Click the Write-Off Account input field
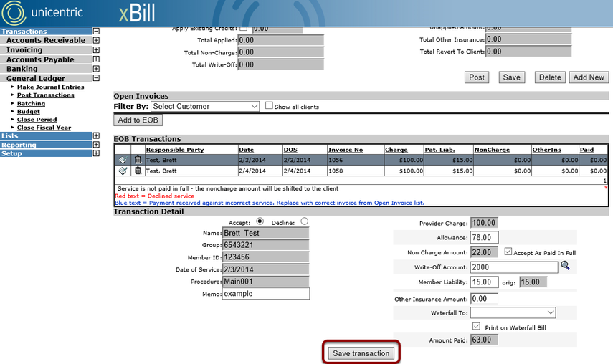 click(514, 267)
